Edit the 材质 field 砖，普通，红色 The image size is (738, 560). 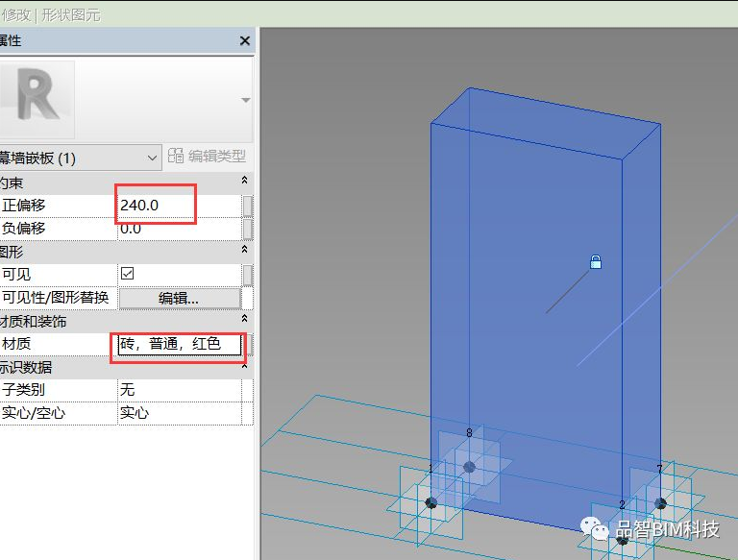coord(179,344)
